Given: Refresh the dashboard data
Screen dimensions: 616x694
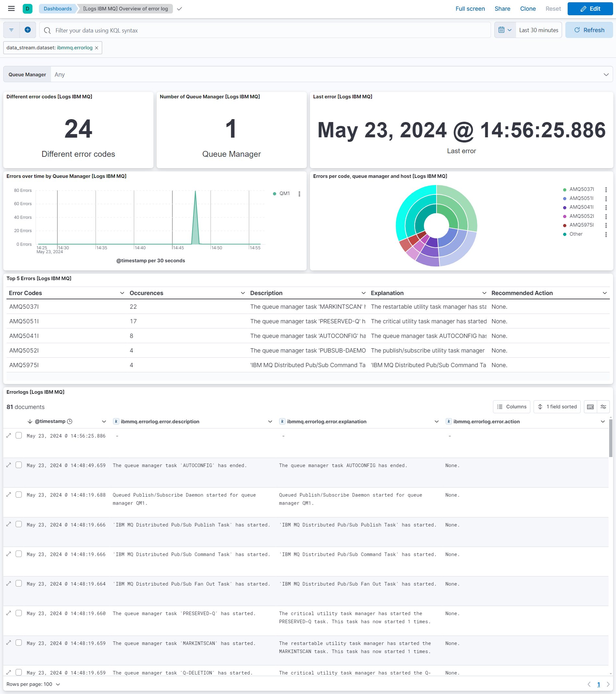Looking at the screenshot, I should 589,30.
